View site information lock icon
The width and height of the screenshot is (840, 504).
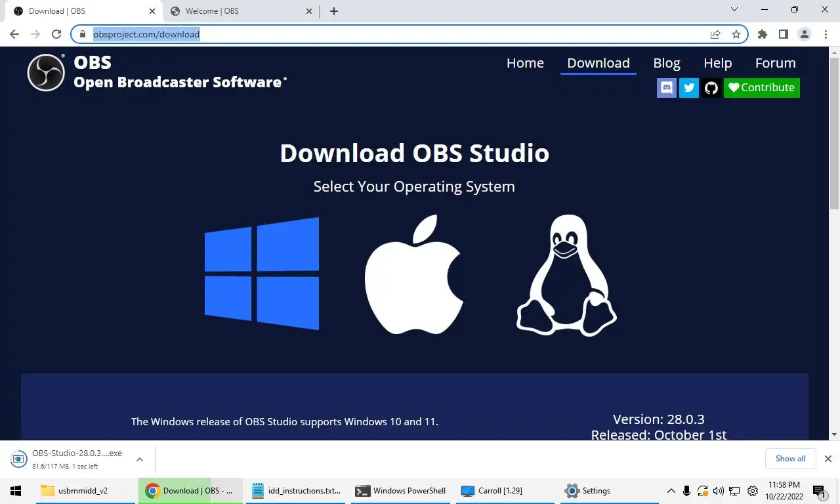tap(82, 34)
